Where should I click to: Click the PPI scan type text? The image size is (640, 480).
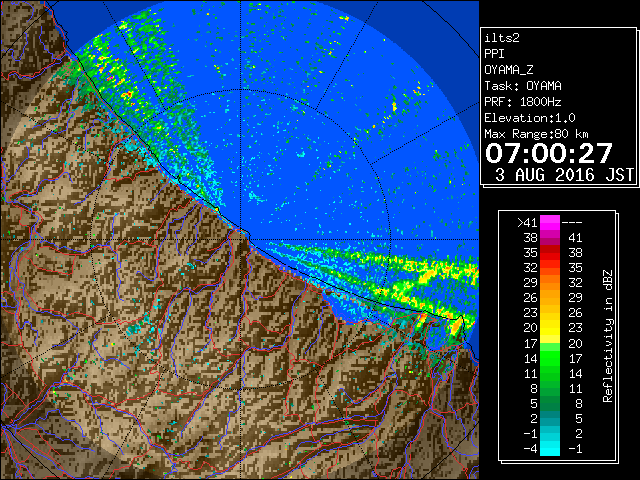pyautogui.click(x=494, y=54)
